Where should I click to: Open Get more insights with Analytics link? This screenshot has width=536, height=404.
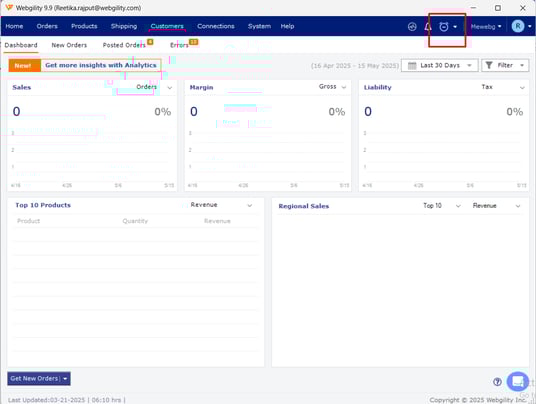point(101,65)
